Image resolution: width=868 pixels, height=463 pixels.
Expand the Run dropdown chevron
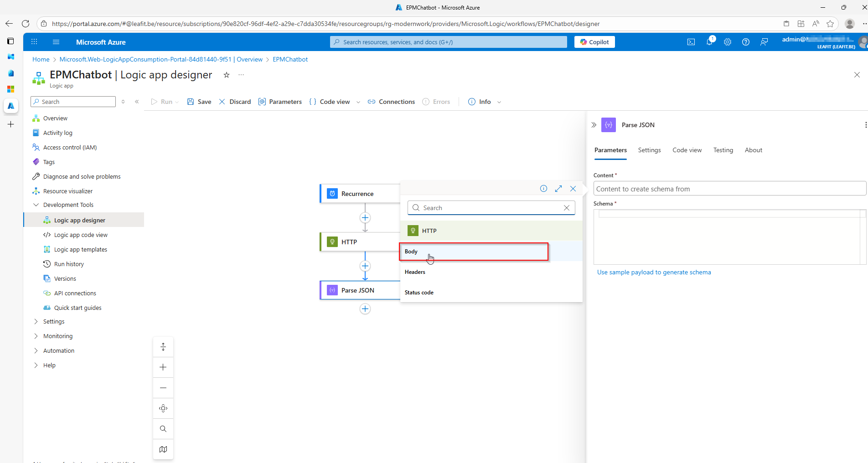coord(177,102)
